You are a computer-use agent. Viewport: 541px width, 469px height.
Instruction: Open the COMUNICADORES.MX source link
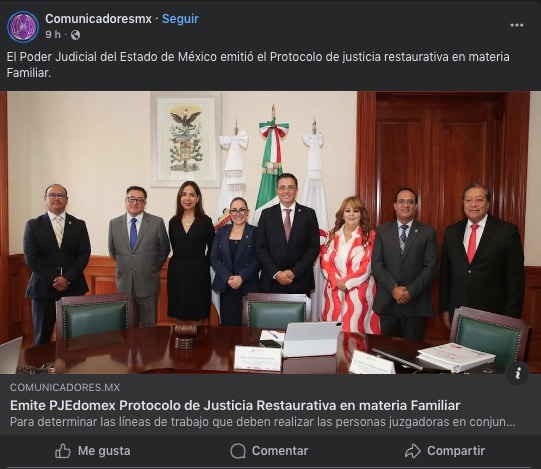65,387
